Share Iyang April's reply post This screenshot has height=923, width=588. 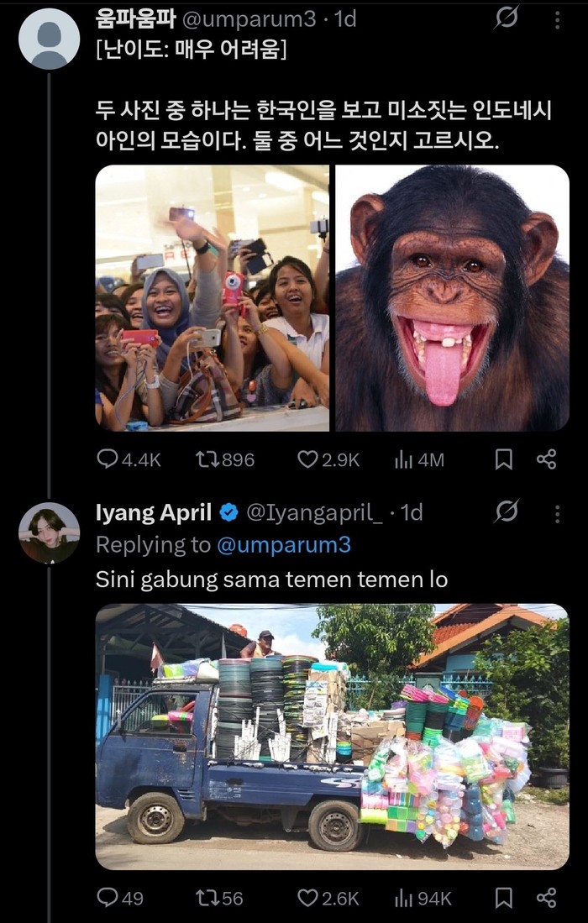[546, 898]
